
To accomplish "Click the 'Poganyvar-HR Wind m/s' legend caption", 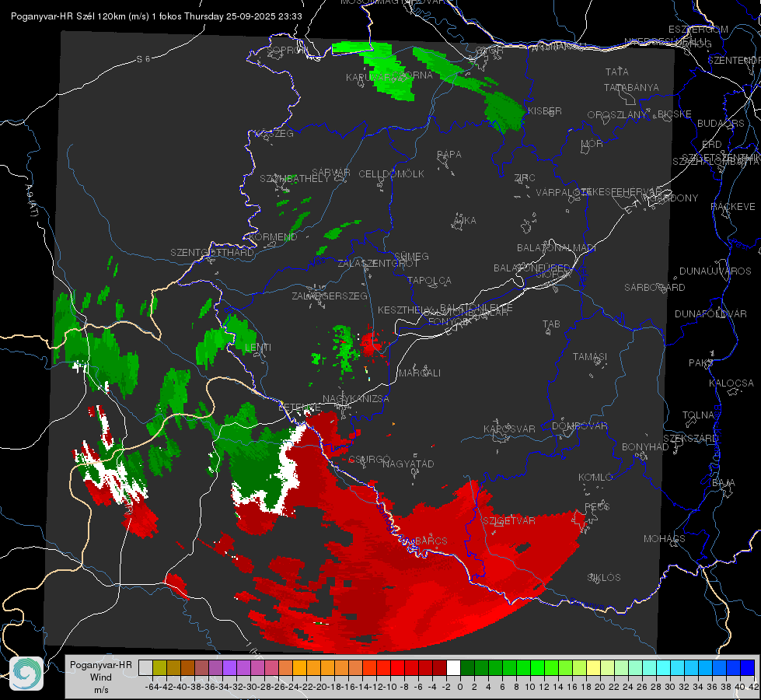I will (x=101, y=677).
